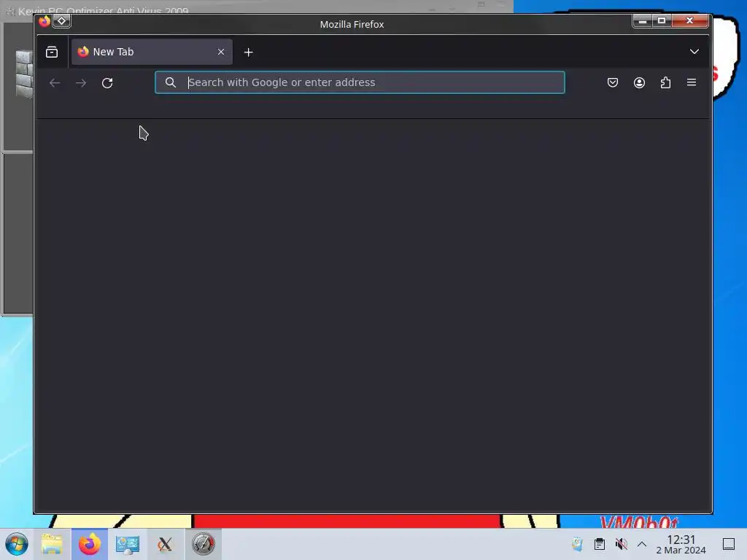
Task: Go back one page
Action: [55, 83]
